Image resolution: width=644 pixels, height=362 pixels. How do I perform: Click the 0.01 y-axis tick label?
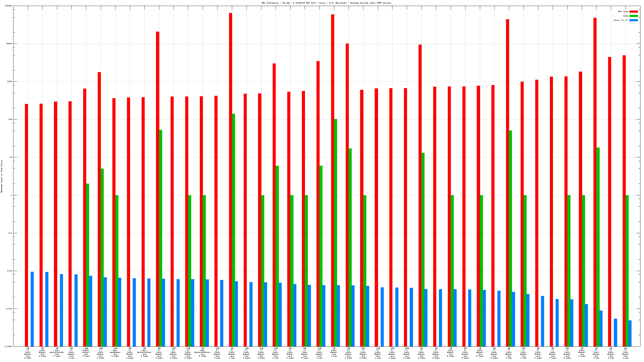(9, 271)
